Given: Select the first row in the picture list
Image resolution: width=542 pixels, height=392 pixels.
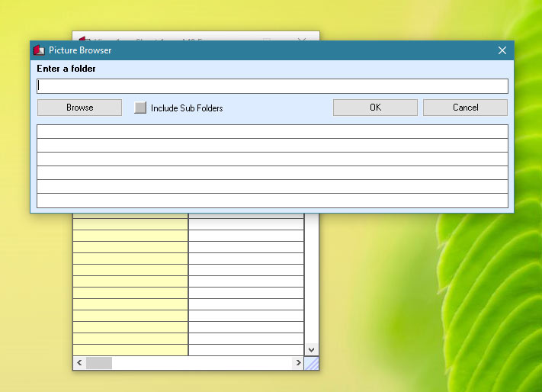Looking at the screenshot, I should (272, 131).
